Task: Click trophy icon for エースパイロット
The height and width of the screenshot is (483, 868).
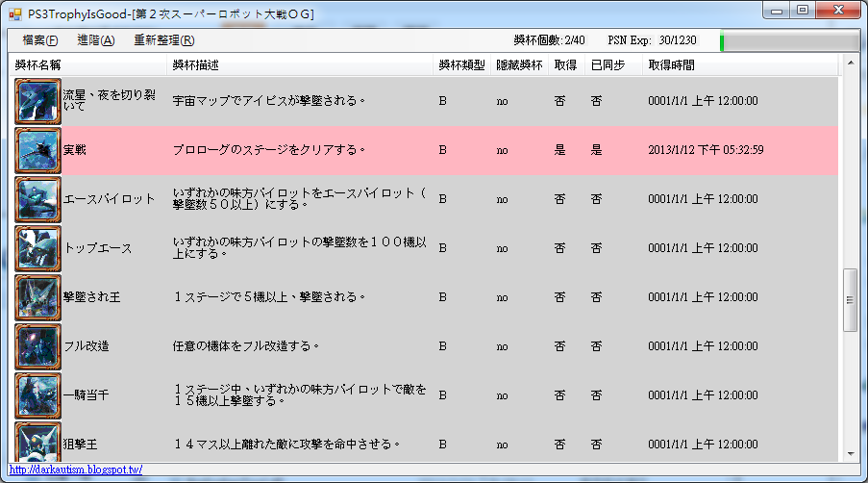Action: pyautogui.click(x=37, y=199)
